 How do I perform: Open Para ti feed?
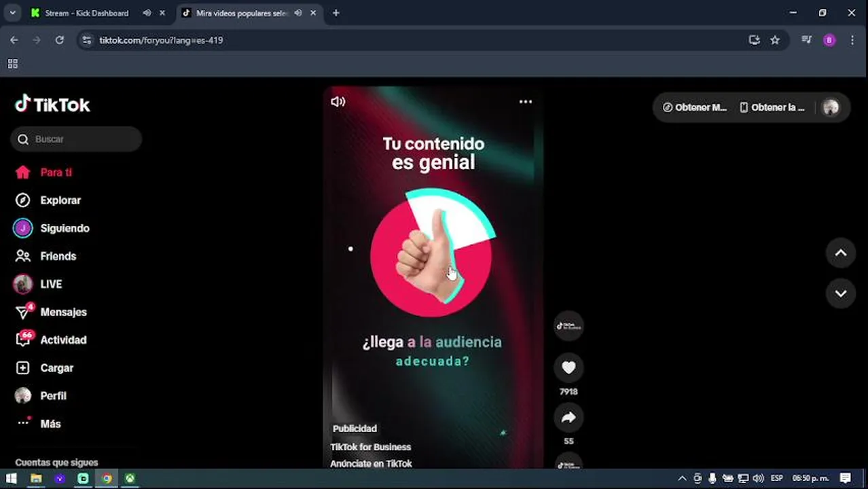click(x=43, y=173)
